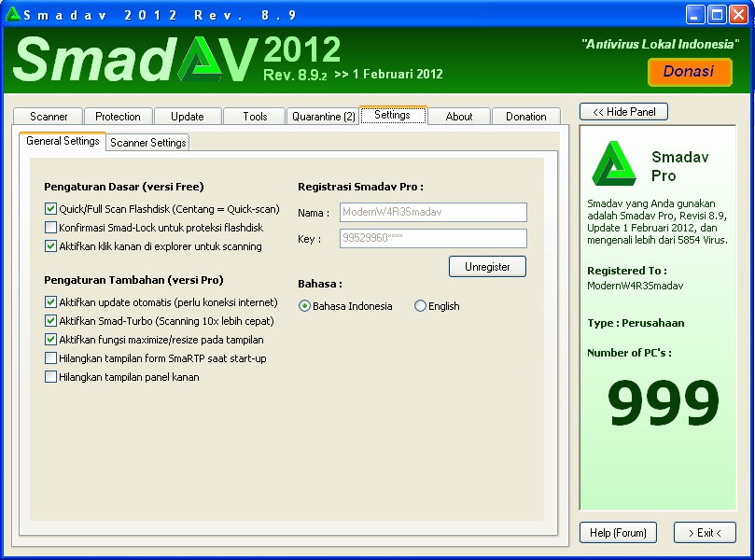Select English language radio button

[420, 306]
